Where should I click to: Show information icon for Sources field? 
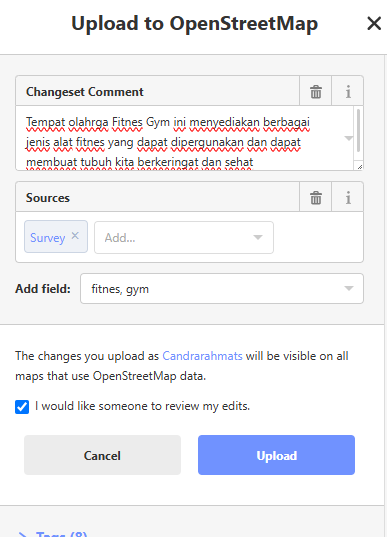pos(348,198)
